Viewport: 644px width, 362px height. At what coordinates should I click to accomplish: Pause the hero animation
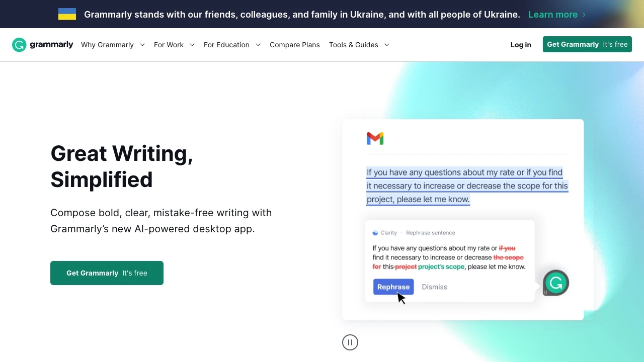coord(350,342)
